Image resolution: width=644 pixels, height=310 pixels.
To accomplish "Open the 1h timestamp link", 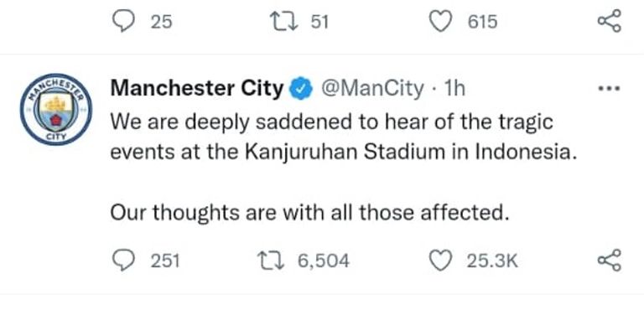I will click(x=455, y=89).
